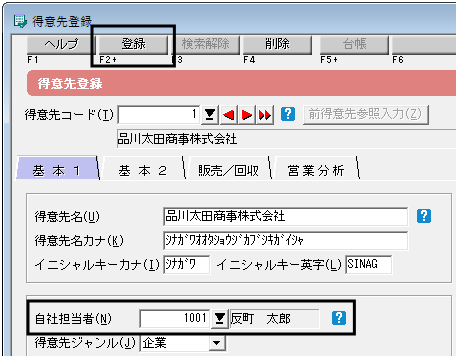Image resolution: width=456 pixels, height=364 pixels.
Task: Click customer name display 品川太田商事株式会社 under code
Action: [x=287, y=139]
